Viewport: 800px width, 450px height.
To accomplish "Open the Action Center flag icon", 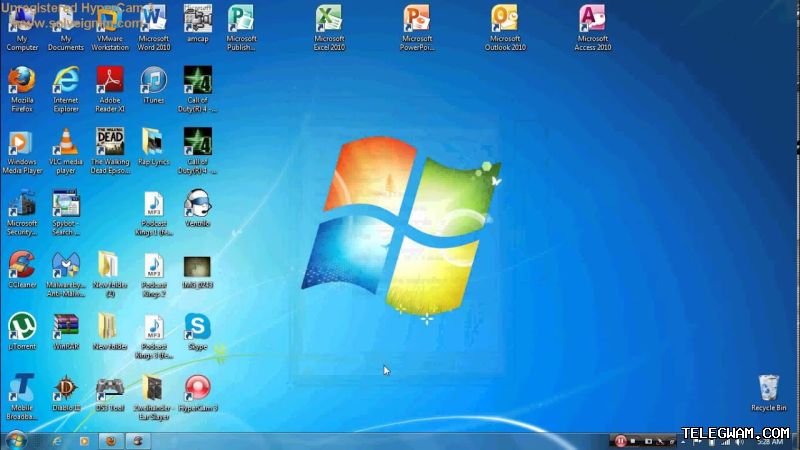I will (697, 442).
